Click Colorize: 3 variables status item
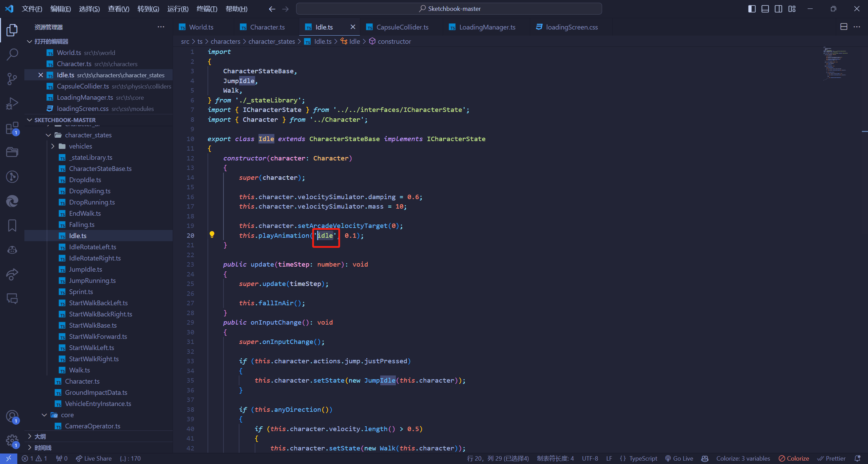Screen dimensions: 868x464 pos(743,458)
